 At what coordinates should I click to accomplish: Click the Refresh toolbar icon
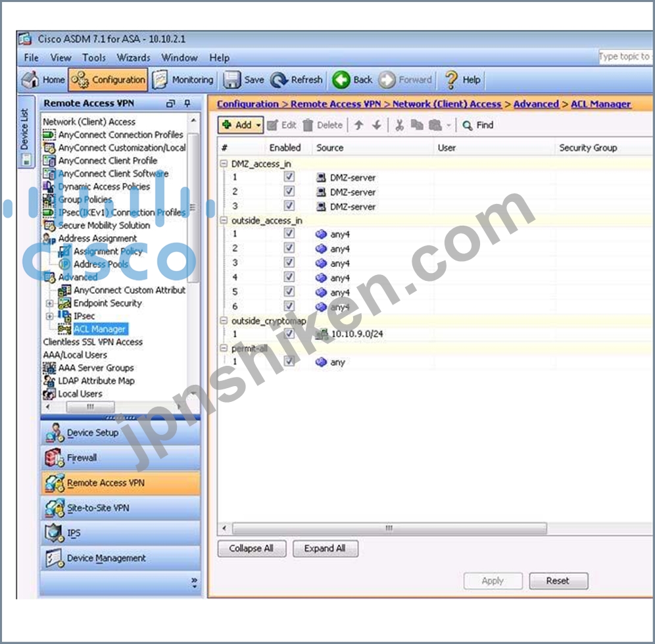tap(279, 80)
